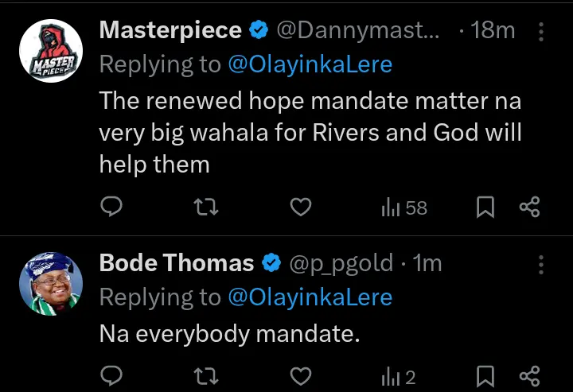Bookmark Masterpiece's tweet
The height and width of the screenshot is (392, 573).
pyautogui.click(x=485, y=208)
